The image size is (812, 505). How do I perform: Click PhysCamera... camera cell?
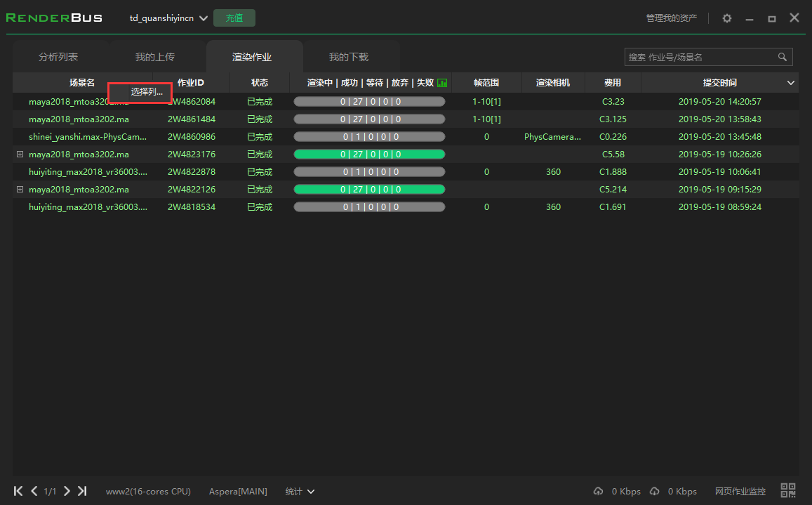coord(552,137)
